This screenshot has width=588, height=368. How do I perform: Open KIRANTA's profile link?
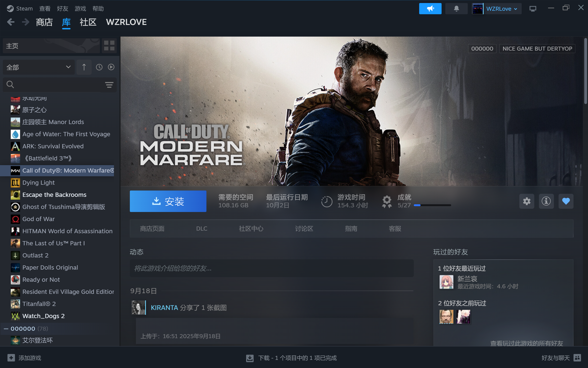(x=164, y=308)
